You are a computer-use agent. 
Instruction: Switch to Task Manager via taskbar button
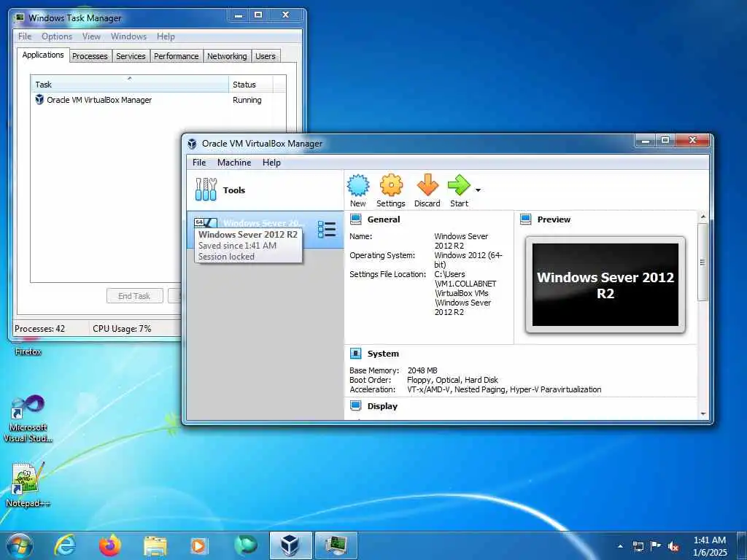[336, 545]
